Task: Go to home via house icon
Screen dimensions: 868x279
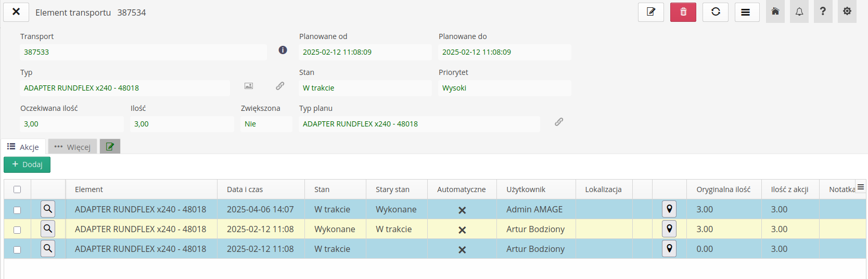Action: 775,11
